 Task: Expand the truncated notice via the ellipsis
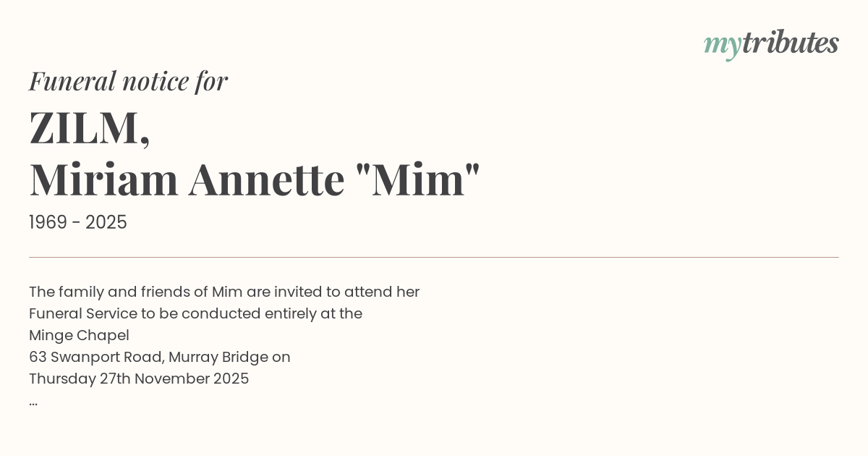click(x=33, y=402)
